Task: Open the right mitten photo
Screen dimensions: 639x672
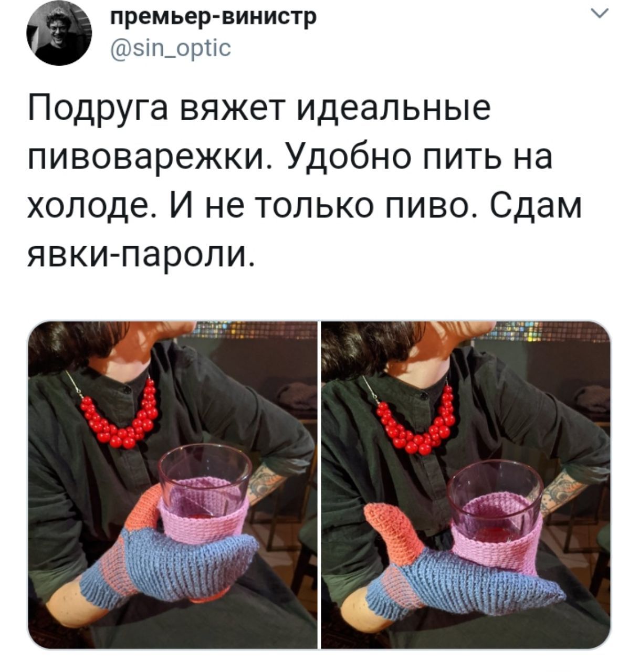Action: 466,485
